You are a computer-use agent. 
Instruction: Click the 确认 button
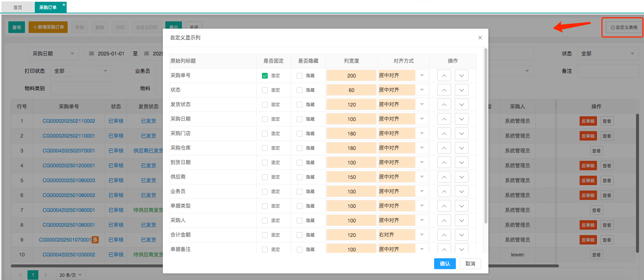445,264
